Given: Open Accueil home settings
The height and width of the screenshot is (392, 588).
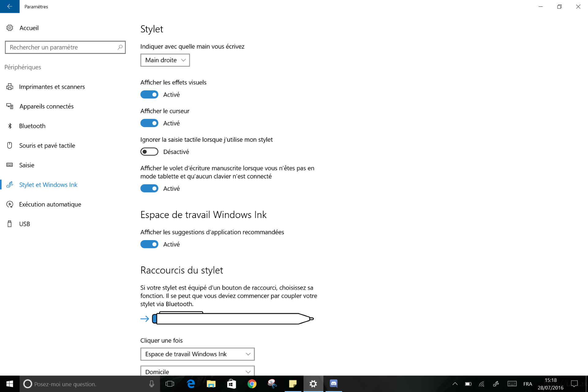Looking at the screenshot, I should pyautogui.click(x=29, y=28).
